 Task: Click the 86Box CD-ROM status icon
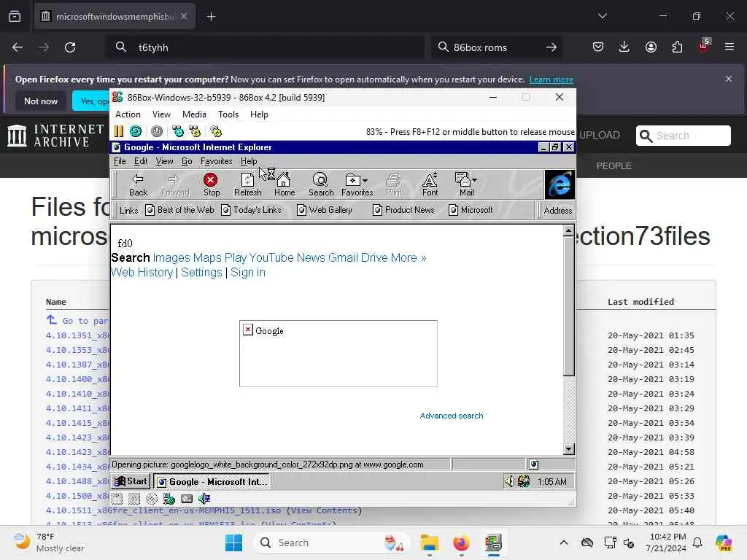coord(152,499)
